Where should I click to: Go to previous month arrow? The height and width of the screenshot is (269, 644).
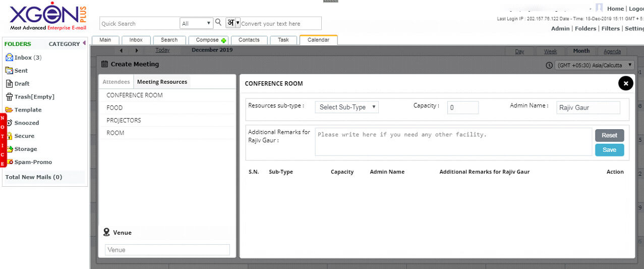122,50
